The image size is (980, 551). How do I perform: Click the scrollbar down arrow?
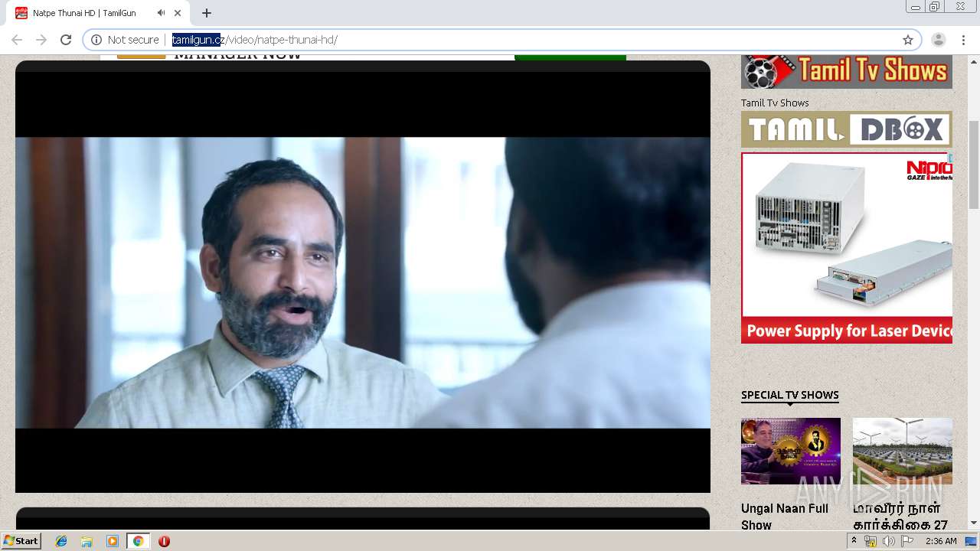[974, 523]
